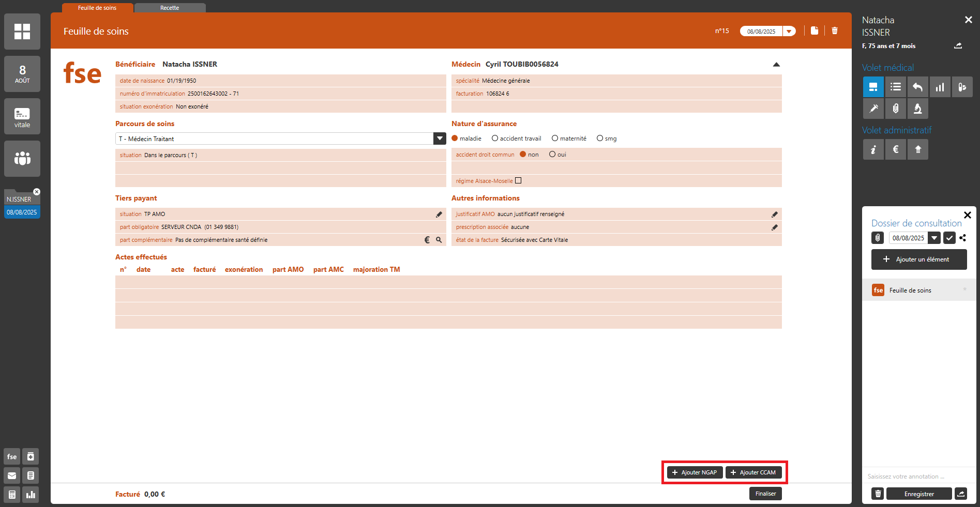
Task: Enable régime Alsace-Moselle checkbox
Action: (x=518, y=181)
